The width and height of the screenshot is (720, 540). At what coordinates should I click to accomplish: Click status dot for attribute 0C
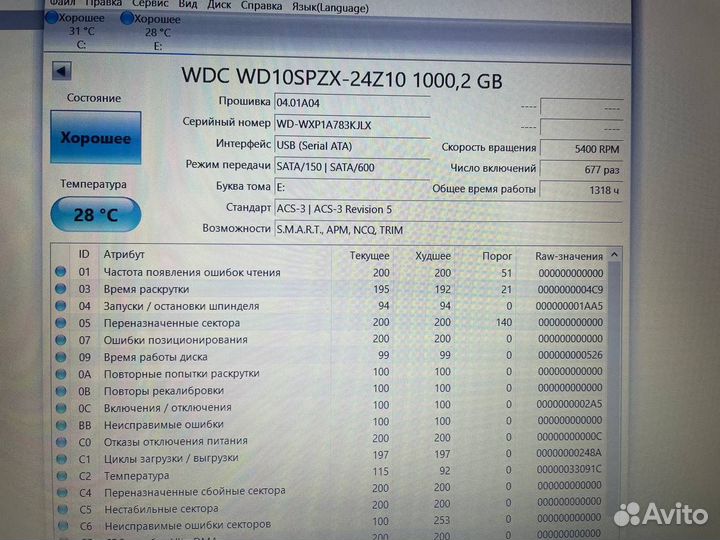pyautogui.click(x=61, y=408)
